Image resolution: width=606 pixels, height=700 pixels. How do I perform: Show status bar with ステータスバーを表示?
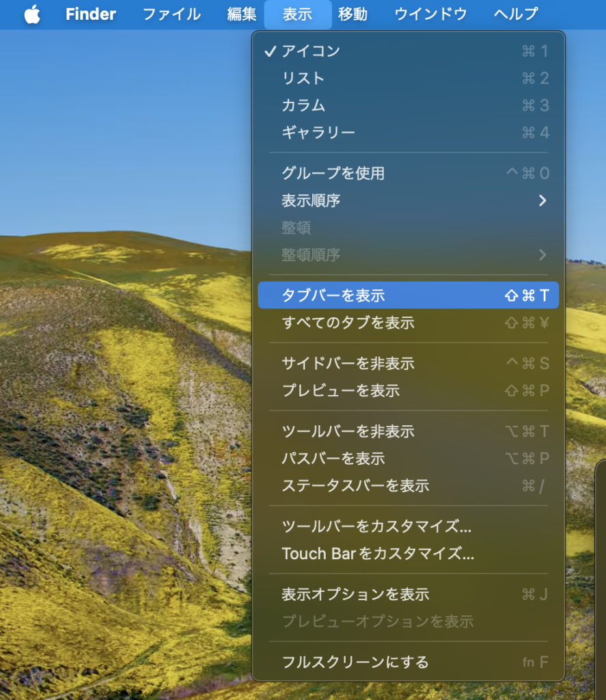point(409,486)
